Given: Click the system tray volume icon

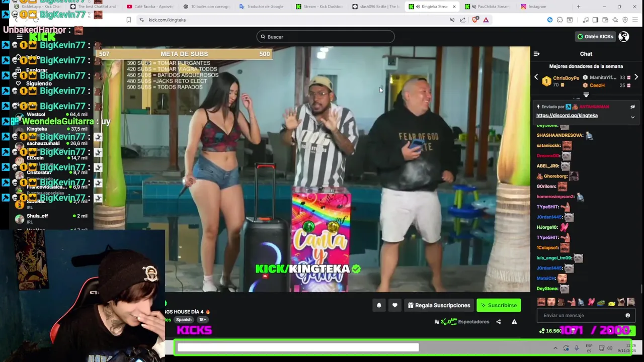Looking at the screenshot, I should [609, 348].
